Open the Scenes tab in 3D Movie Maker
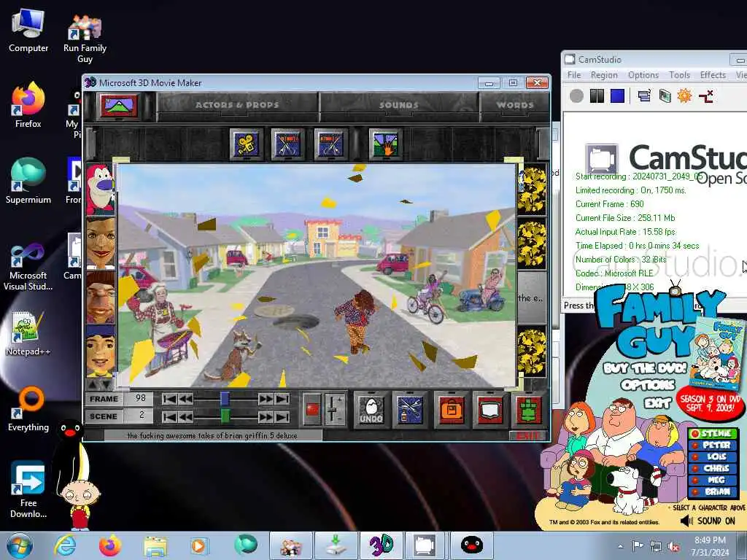 click(x=118, y=105)
